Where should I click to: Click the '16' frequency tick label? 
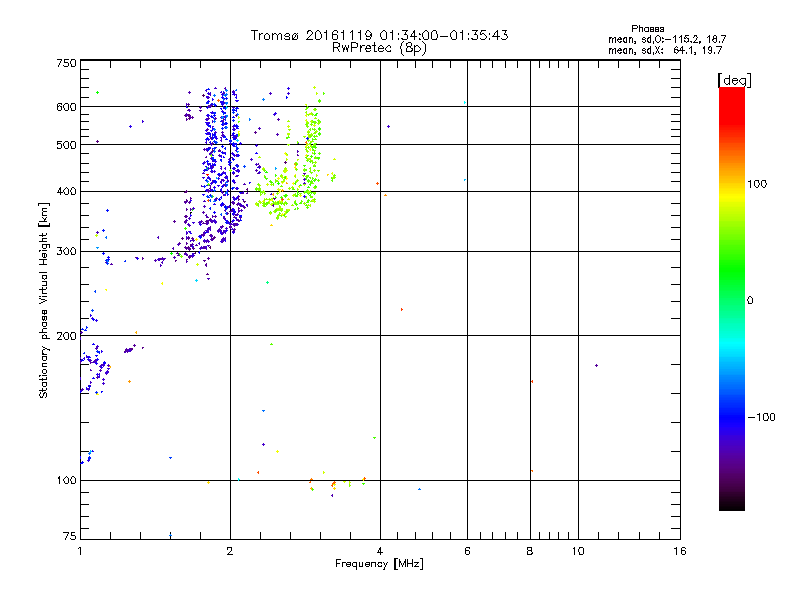(680, 551)
